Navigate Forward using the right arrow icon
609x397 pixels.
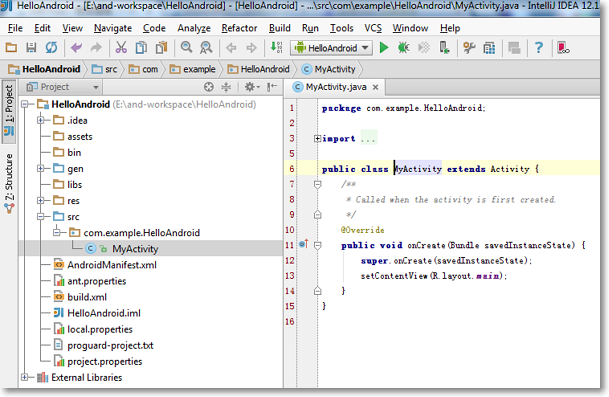[252, 48]
